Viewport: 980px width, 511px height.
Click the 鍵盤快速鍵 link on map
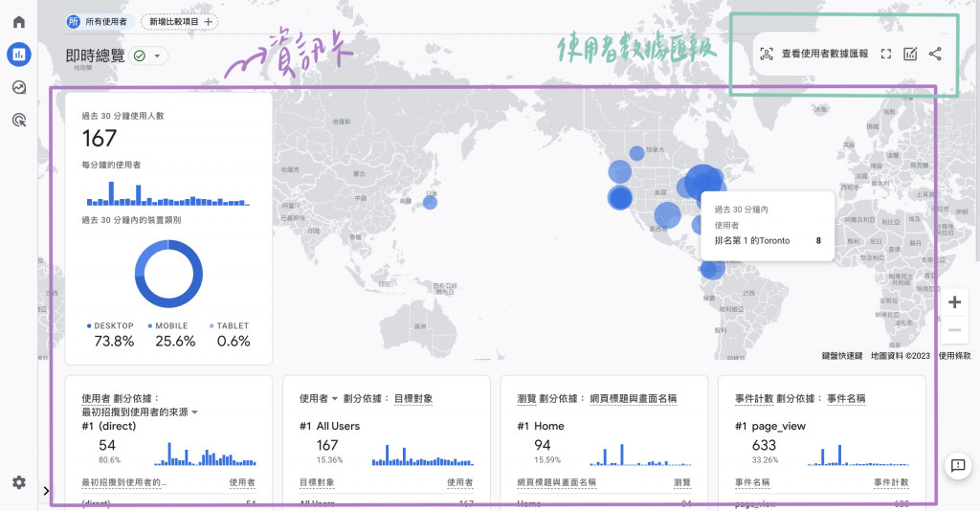[x=842, y=355]
